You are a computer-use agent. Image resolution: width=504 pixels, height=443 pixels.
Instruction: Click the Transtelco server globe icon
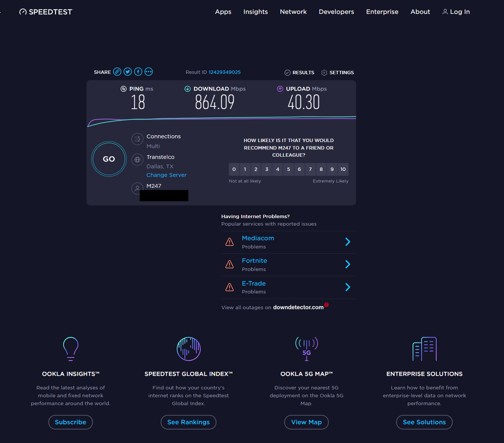tap(137, 160)
